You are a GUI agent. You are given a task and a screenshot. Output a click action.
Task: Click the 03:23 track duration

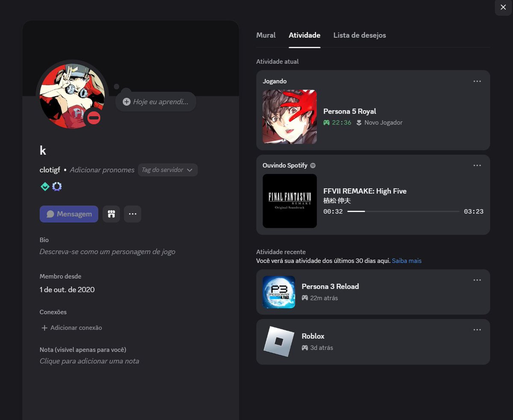coord(474,211)
